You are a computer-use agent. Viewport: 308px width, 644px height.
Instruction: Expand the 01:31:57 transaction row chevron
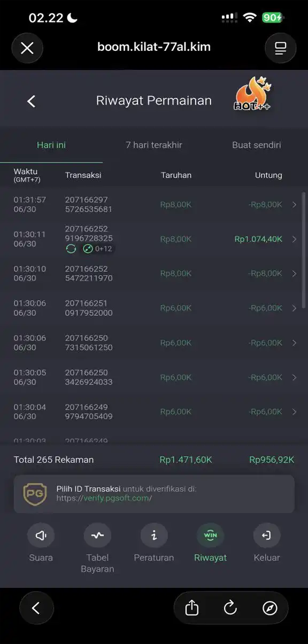[295, 205]
